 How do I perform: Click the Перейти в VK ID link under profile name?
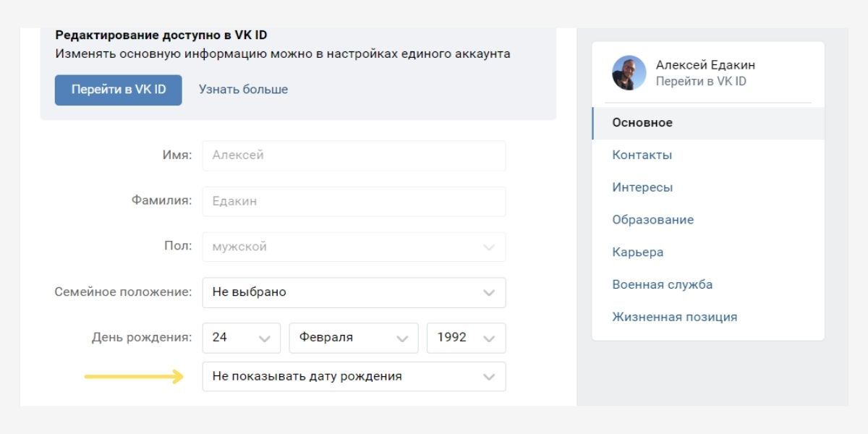[x=701, y=82]
